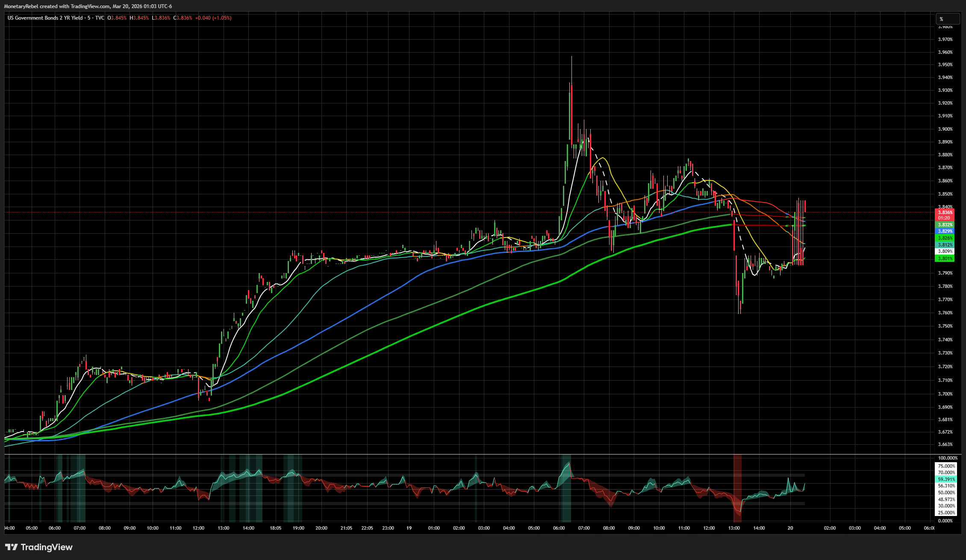This screenshot has height=560, width=966.
Task: Click the green 3.832% price label
Action: pyautogui.click(x=945, y=225)
